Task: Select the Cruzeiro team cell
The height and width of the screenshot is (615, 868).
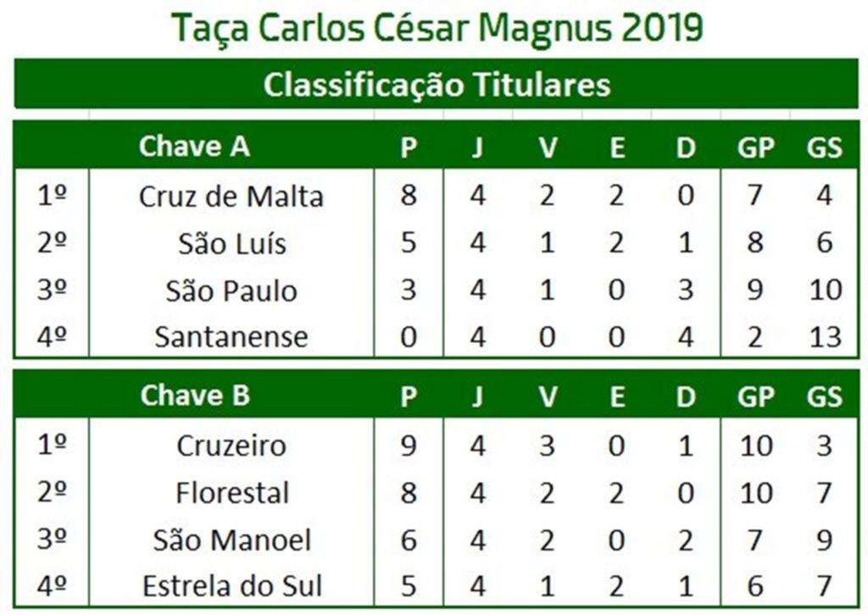Action: tap(231, 445)
